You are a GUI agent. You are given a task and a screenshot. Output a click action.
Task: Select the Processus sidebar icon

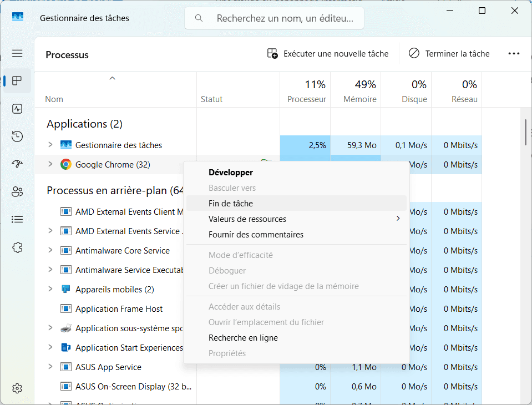click(x=17, y=81)
